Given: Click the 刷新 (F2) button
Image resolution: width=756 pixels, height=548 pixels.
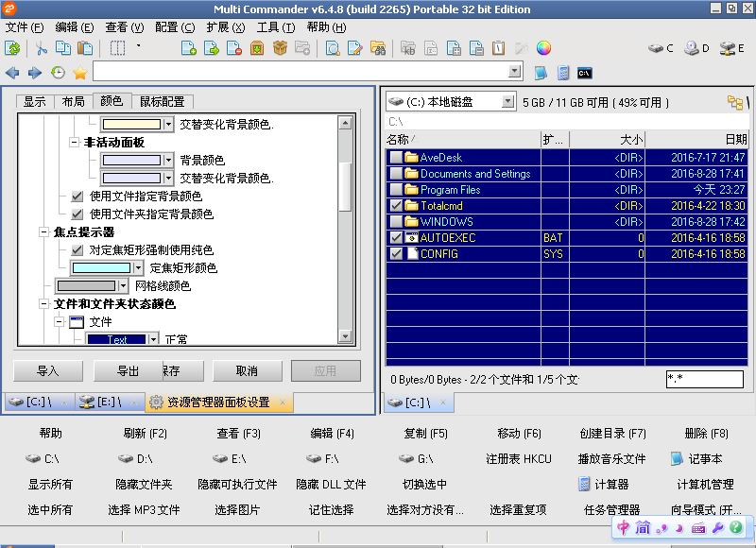Looking at the screenshot, I should click(146, 434).
